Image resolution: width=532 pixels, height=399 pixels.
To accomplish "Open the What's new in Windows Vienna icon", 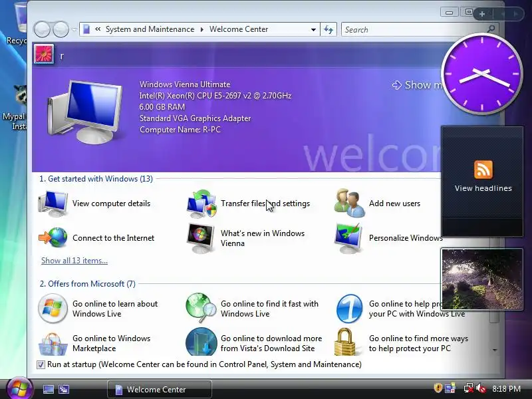I will click(x=201, y=238).
